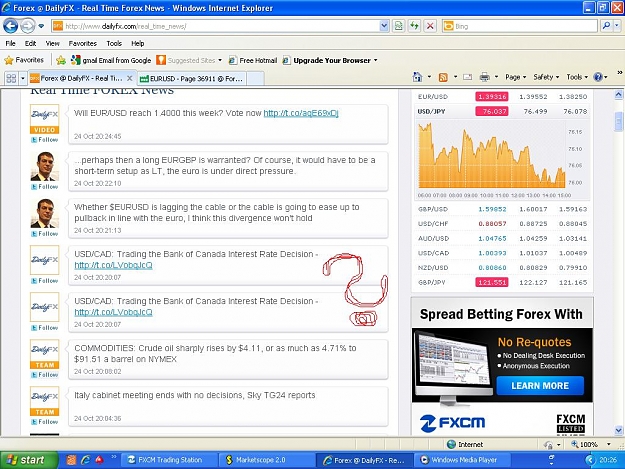
Task: Click the Favorites star button
Action: click(x=24, y=60)
